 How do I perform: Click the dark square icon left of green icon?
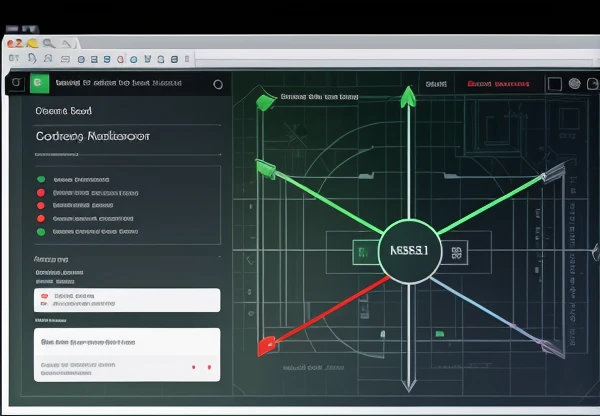[x=15, y=84]
